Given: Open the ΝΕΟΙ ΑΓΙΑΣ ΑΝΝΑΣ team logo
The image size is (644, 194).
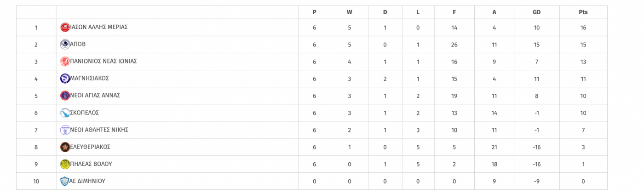Looking at the screenshot, I should coord(65,96).
